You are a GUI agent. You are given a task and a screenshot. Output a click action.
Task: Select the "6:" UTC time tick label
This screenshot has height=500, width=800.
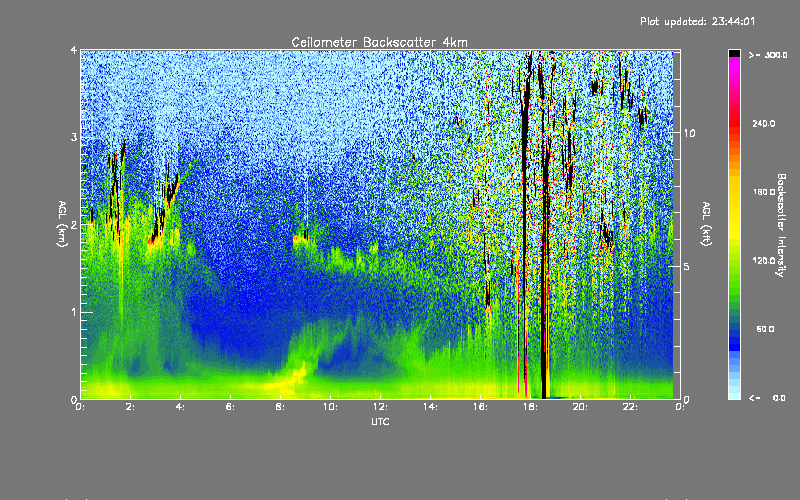pyautogui.click(x=231, y=407)
